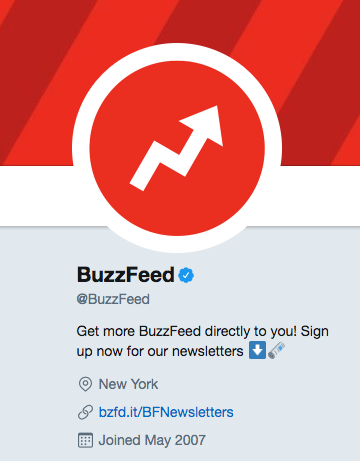Click the chain link icon
The width and height of the screenshot is (360, 461).
(85, 412)
